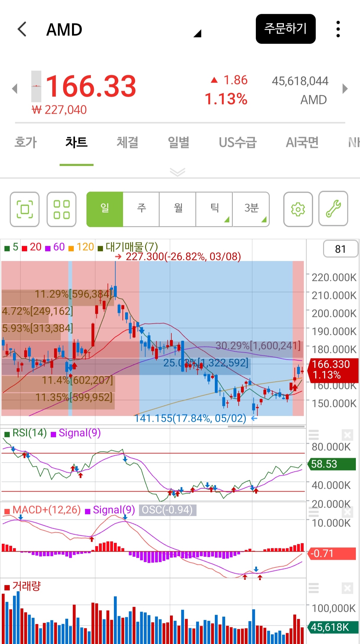
Task: Select the 일 daily period
Action: 105,209
